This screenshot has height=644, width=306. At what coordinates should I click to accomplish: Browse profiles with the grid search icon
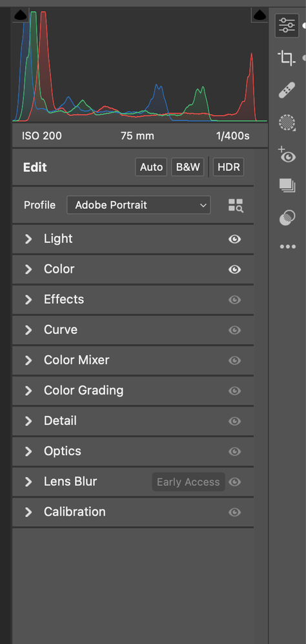pos(236,206)
